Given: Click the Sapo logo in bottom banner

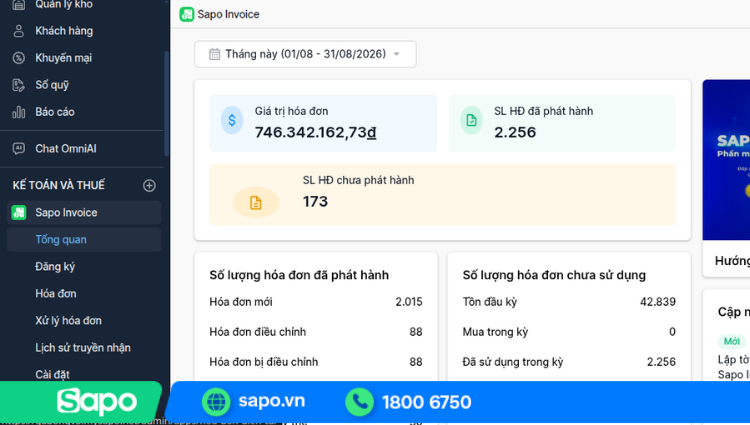Looking at the screenshot, I should (x=97, y=402).
